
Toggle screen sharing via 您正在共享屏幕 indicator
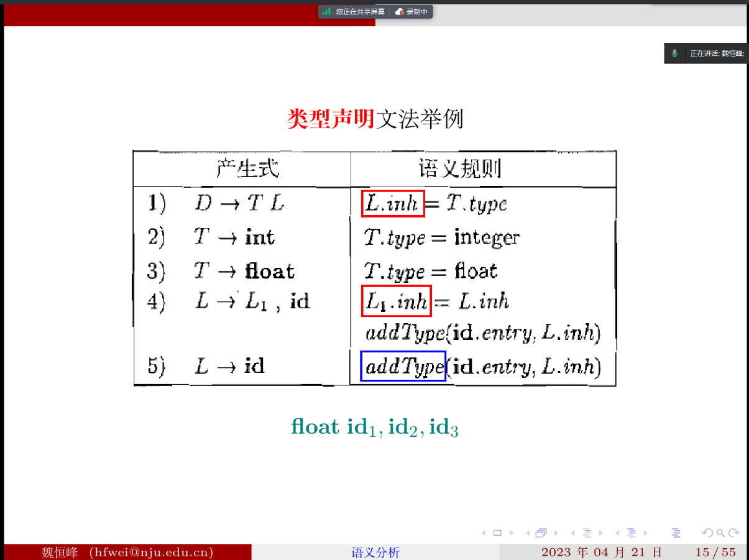click(x=361, y=12)
